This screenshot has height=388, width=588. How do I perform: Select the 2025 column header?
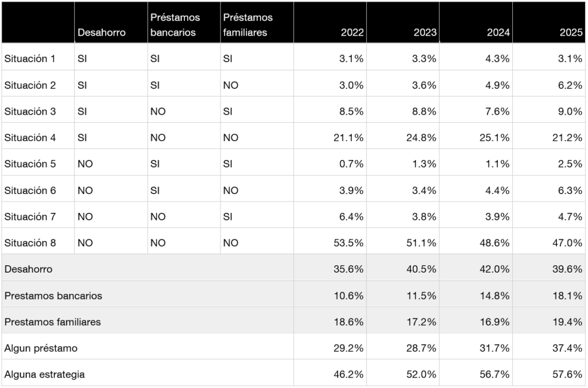pyautogui.click(x=571, y=33)
